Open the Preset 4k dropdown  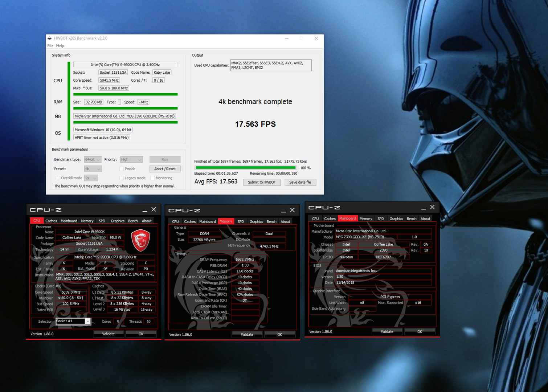(x=93, y=169)
